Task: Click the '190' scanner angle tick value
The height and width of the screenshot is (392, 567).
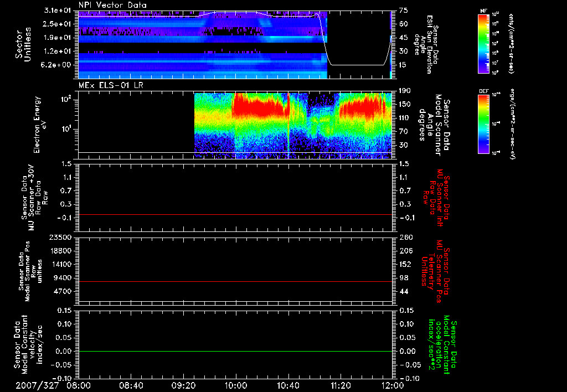Action: [x=405, y=91]
